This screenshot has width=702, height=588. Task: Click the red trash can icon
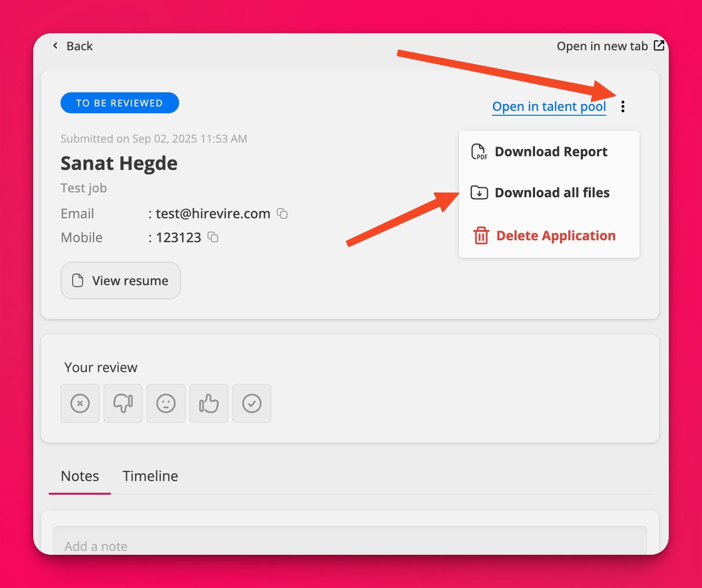coord(481,235)
